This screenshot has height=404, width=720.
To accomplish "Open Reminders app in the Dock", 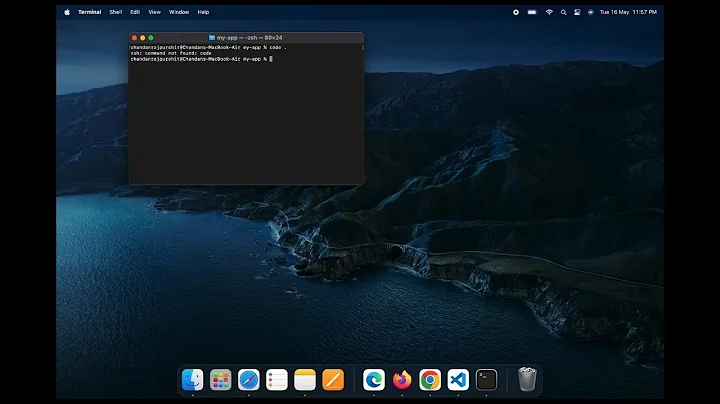I will pyautogui.click(x=277, y=380).
